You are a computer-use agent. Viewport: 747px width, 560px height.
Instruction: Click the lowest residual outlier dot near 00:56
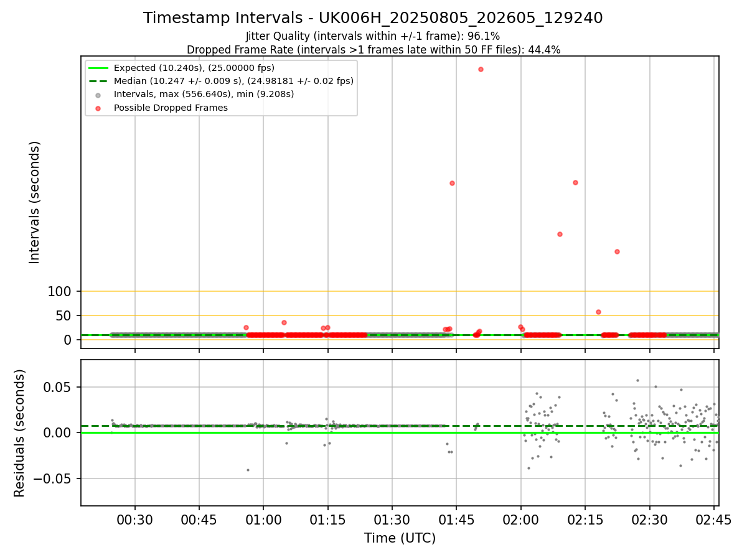[x=248, y=470]
